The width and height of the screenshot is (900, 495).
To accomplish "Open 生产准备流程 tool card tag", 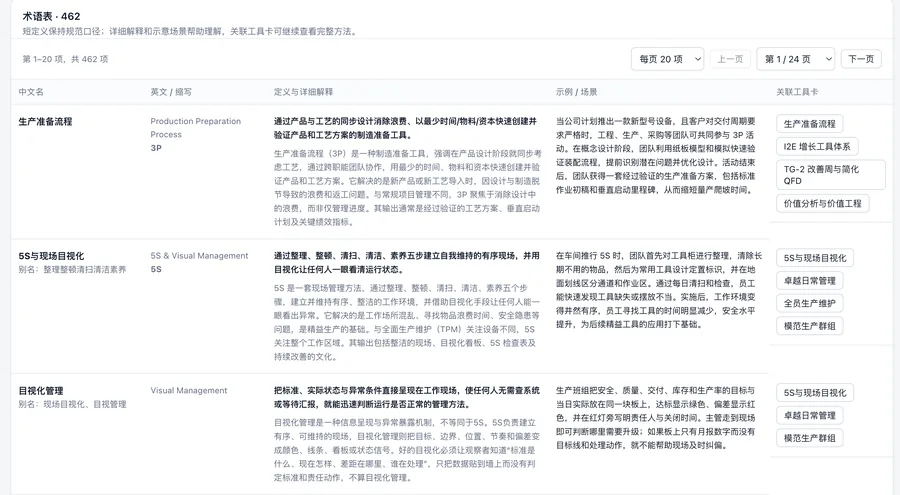I will [809, 124].
